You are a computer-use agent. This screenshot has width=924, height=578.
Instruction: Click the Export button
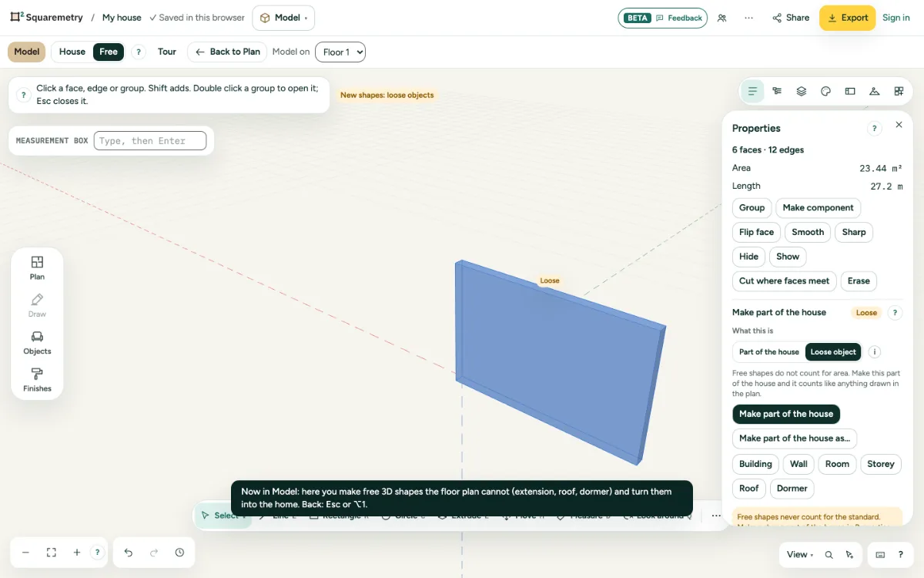click(847, 18)
